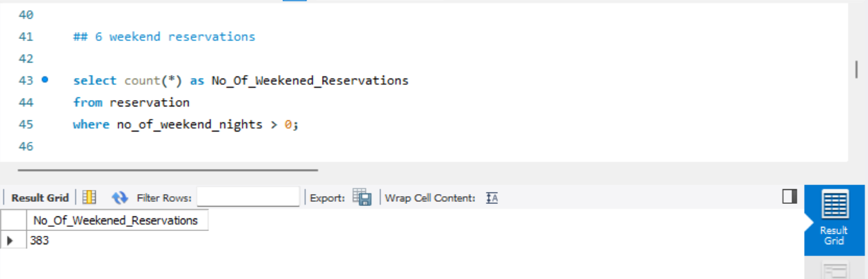The height and width of the screenshot is (279, 868).
Task: Open the Form Editor panel below Result Grid
Action: [834, 271]
